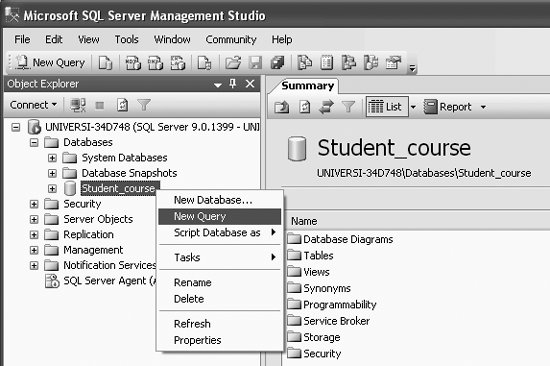The width and height of the screenshot is (550, 366).
Task: Click the Up folder icon in Summary
Action: click(282, 107)
